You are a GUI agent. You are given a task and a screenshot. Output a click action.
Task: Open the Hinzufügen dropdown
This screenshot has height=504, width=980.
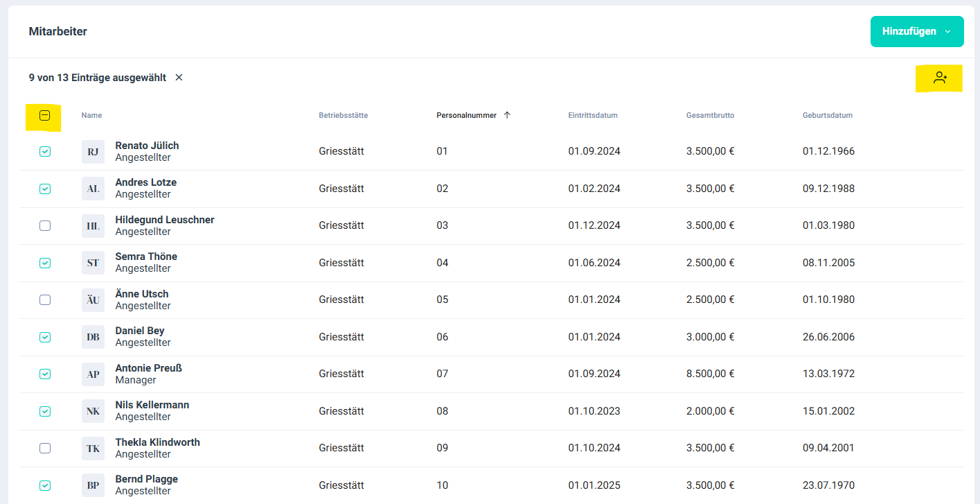click(916, 31)
